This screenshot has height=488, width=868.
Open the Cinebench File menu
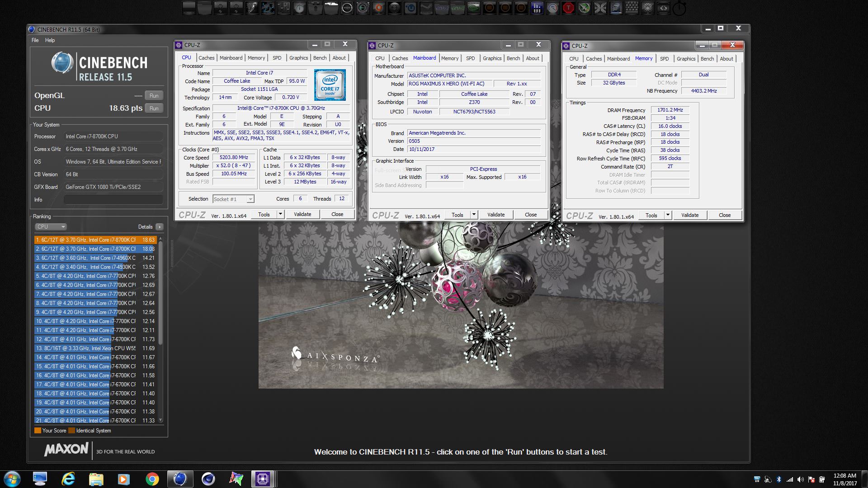[x=35, y=40]
